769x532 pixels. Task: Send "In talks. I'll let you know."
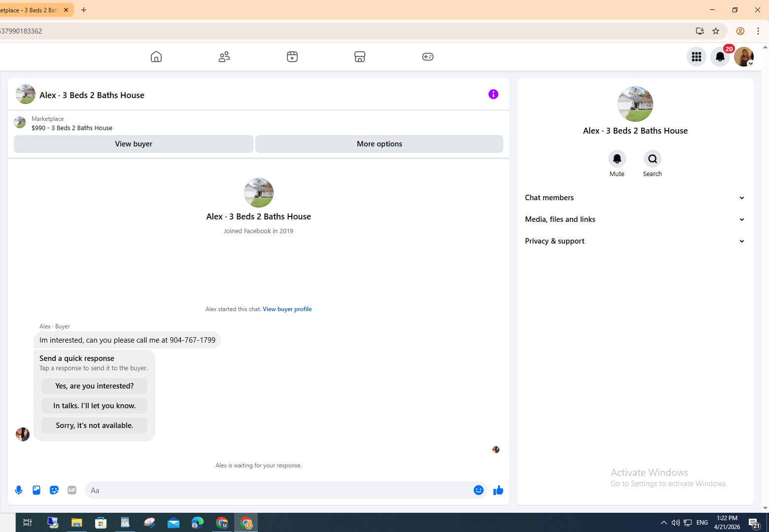(94, 406)
